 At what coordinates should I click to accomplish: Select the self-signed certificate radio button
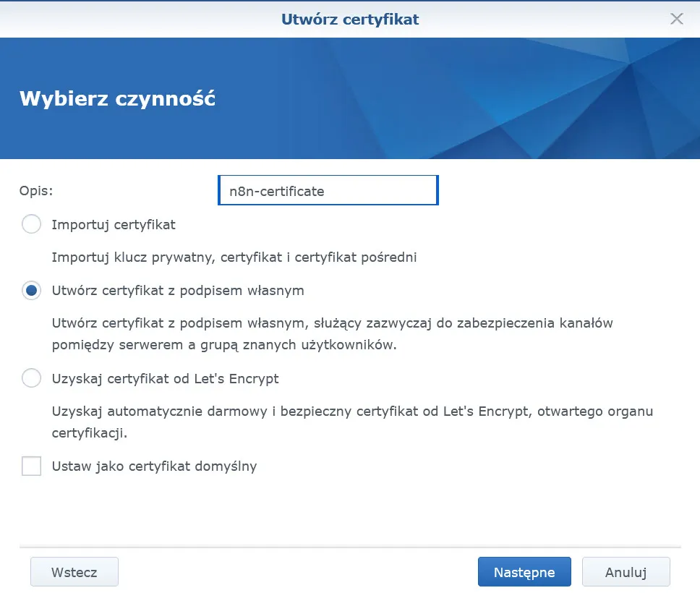pos(32,291)
